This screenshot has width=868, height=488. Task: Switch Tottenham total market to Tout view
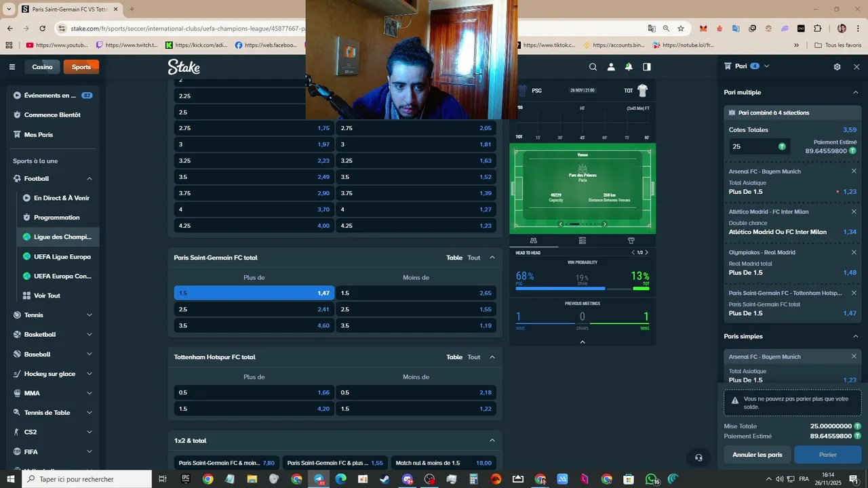[x=473, y=357]
